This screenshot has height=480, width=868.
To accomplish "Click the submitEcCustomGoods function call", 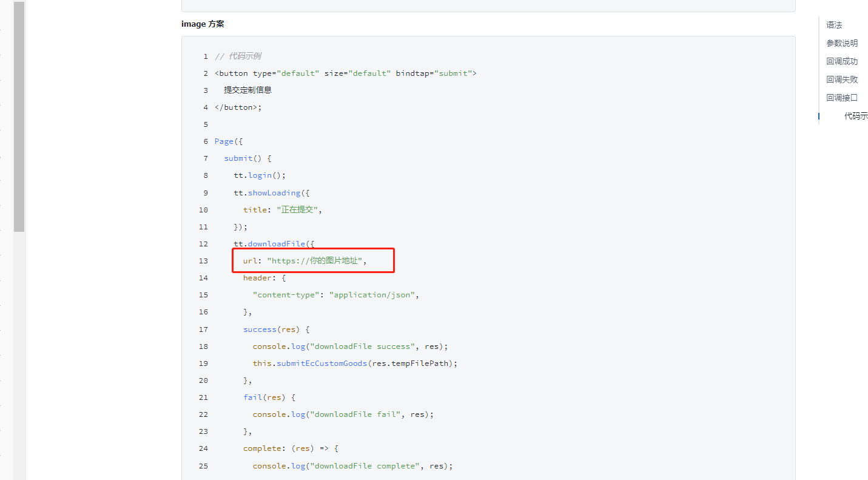I will pos(321,363).
